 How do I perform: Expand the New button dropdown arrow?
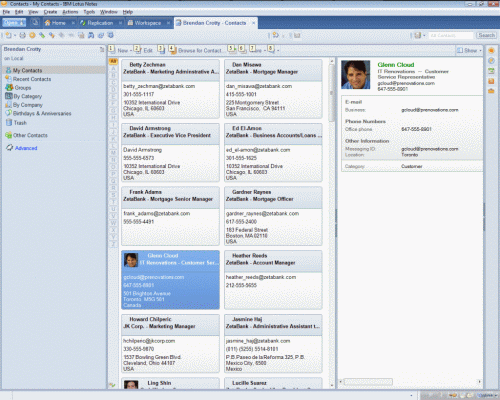[x=131, y=51]
